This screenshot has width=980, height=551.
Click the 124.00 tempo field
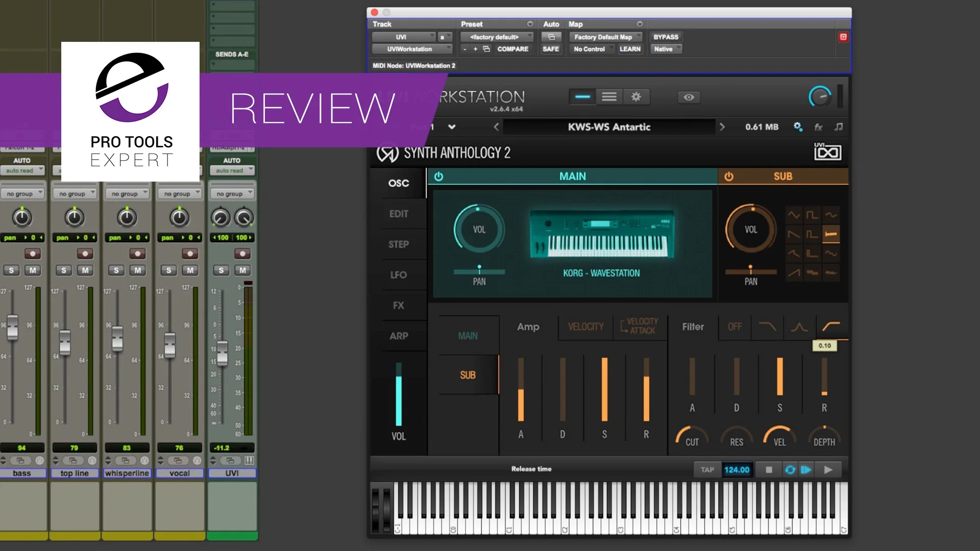click(x=737, y=469)
